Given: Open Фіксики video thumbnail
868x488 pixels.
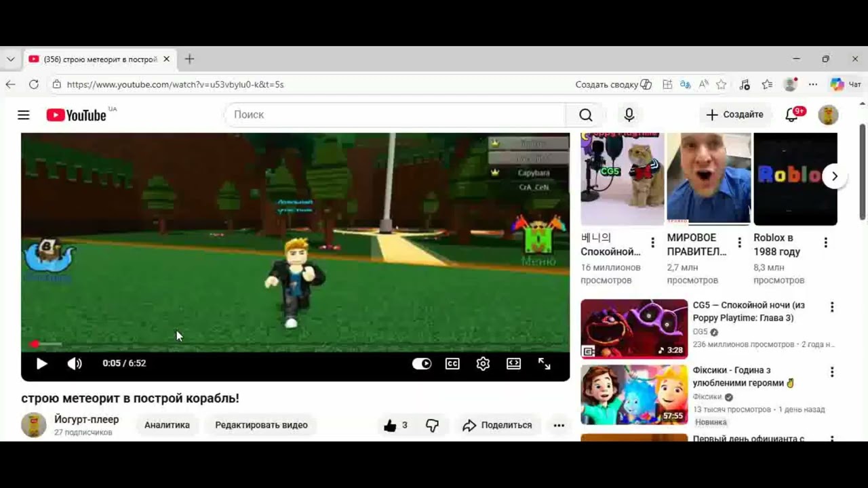Looking at the screenshot, I should pos(634,394).
